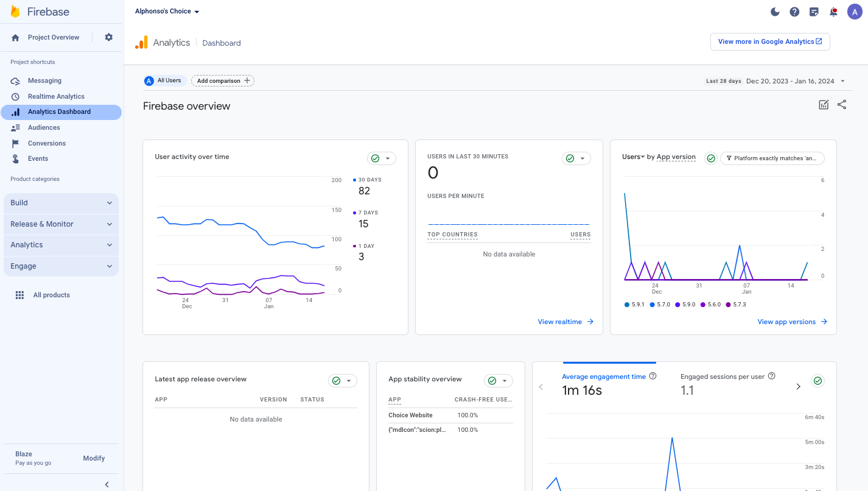Viewport: 868px width, 491px height.
Task: Toggle the 5.9.1 app version legend
Action: click(x=634, y=305)
